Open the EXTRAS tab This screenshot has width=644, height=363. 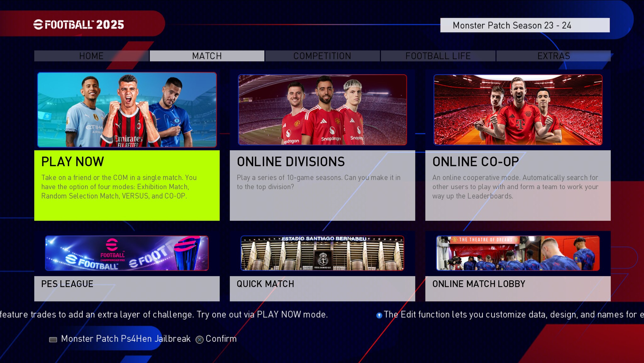coord(553,56)
